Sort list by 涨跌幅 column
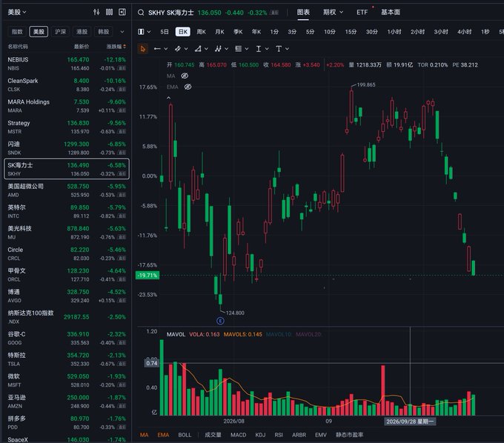The width and height of the screenshot is (504, 443). click(x=116, y=47)
